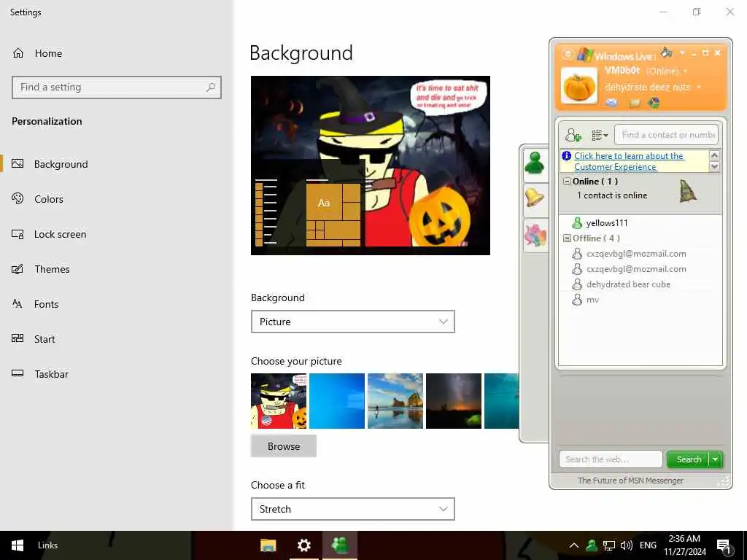Select the online contact yellows111
This screenshot has width=747, height=560.
click(606, 223)
